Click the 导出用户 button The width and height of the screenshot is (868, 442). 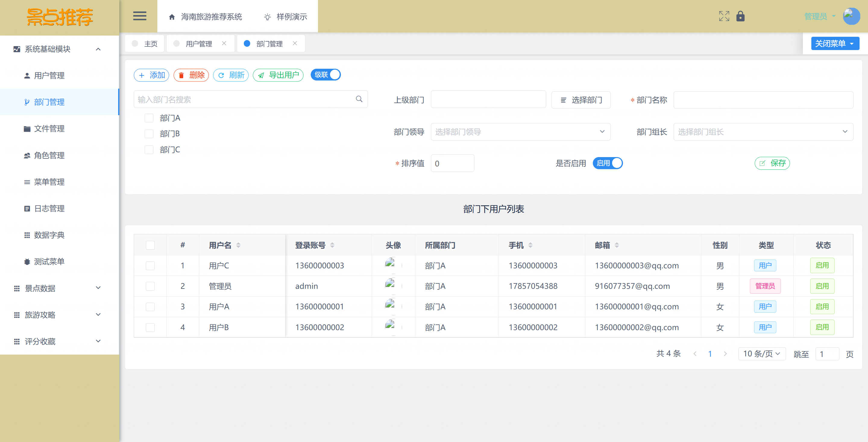click(x=278, y=75)
